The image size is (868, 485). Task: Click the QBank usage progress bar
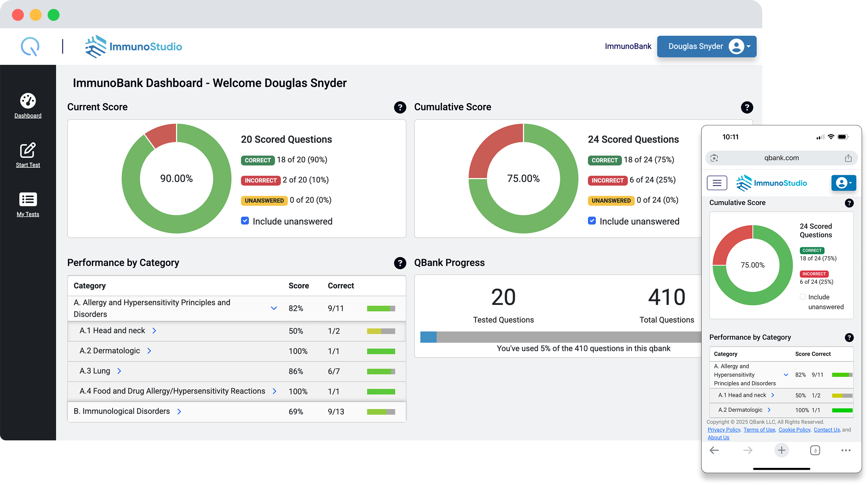[561, 337]
